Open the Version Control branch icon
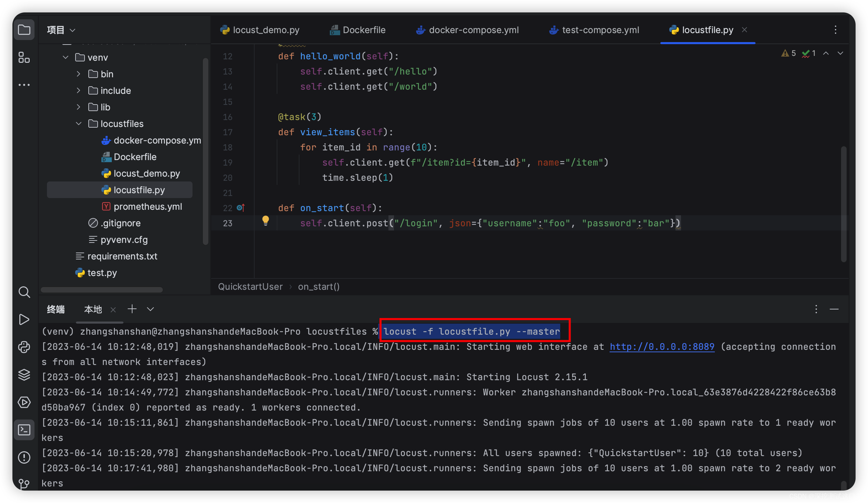 [x=24, y=484]
